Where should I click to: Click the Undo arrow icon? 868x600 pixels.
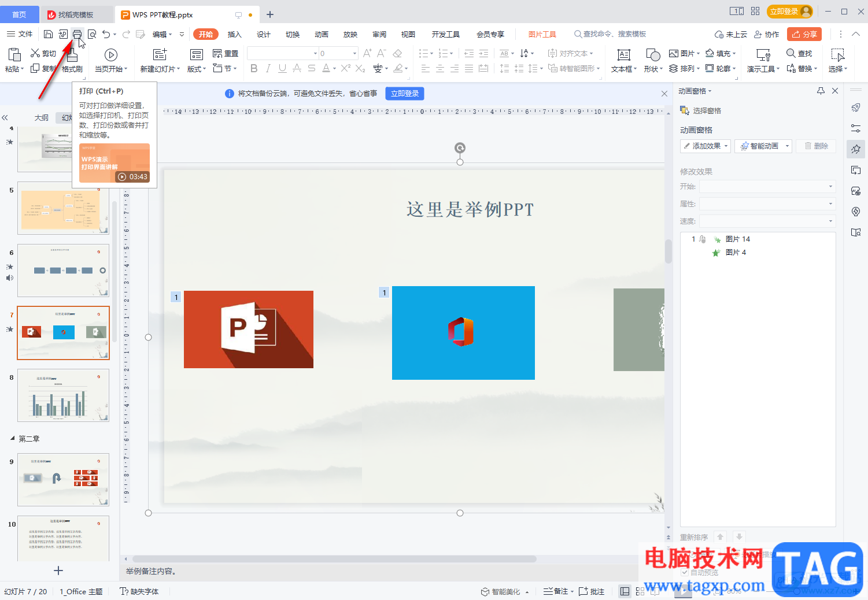pyautogui.click(x=106, y=34)
